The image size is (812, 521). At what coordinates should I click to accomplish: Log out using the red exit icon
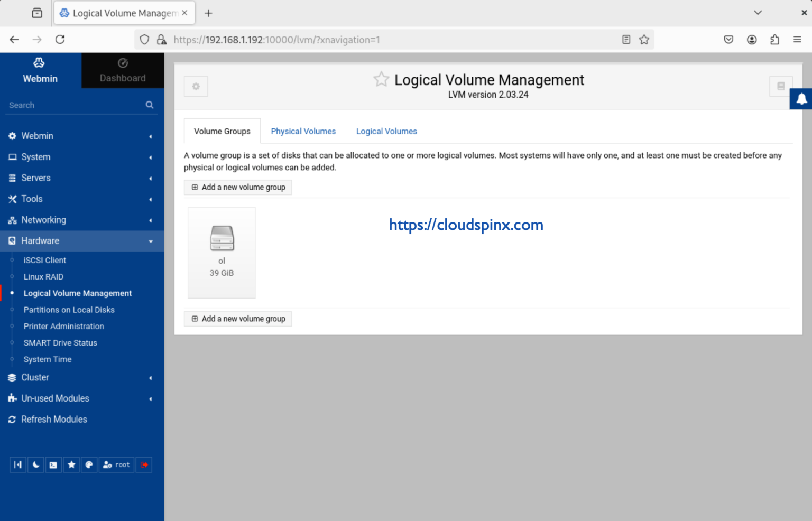point(144,464)
